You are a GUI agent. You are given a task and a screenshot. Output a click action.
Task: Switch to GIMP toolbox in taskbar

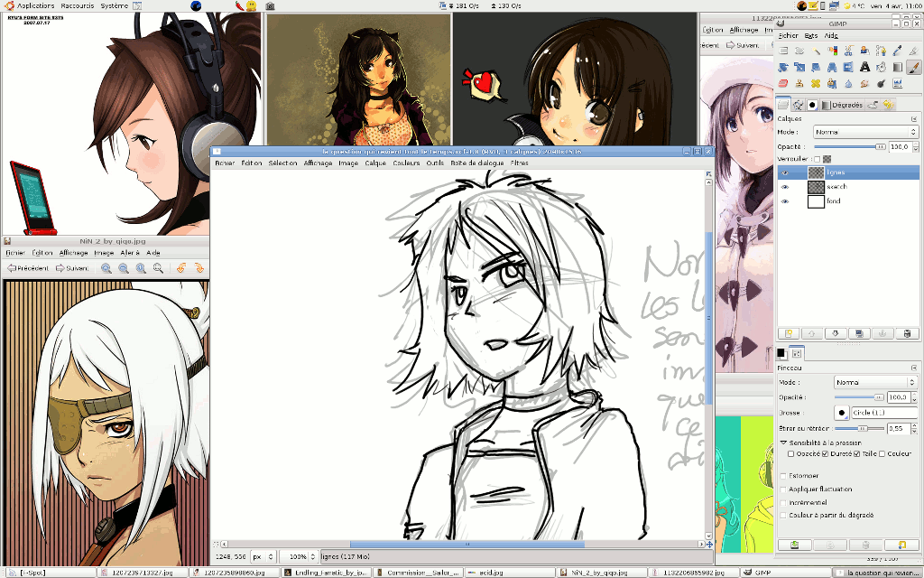[785, 573]
